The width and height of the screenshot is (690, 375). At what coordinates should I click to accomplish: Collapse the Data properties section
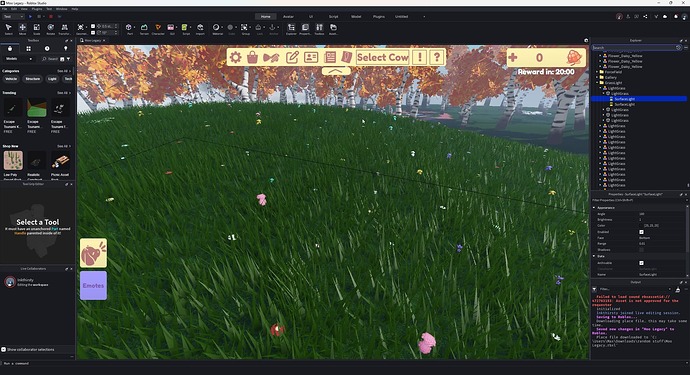pyautogui.click(x=594, y=256)
